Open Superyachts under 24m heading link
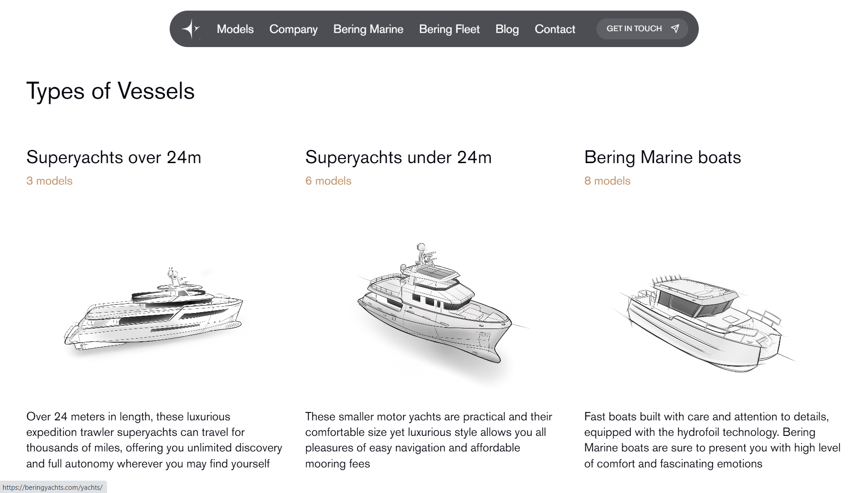868x493 pixels. [398, 157]
